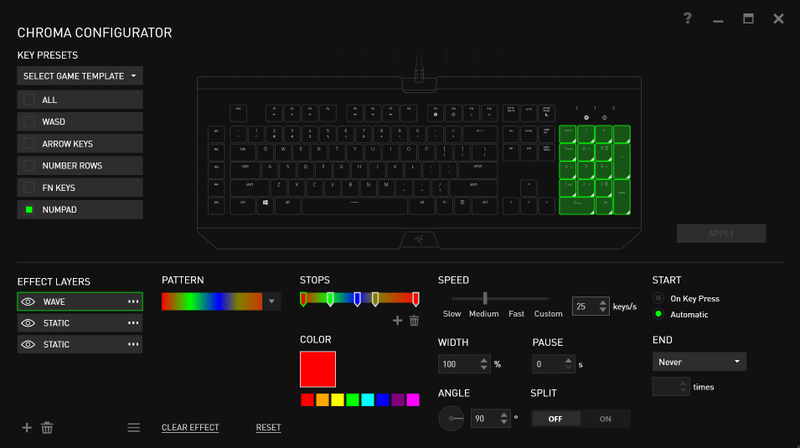The width and height of the screenshot is (800, 448).
Task: Click the speed slider handle
Action: click(x=485, y=298)
